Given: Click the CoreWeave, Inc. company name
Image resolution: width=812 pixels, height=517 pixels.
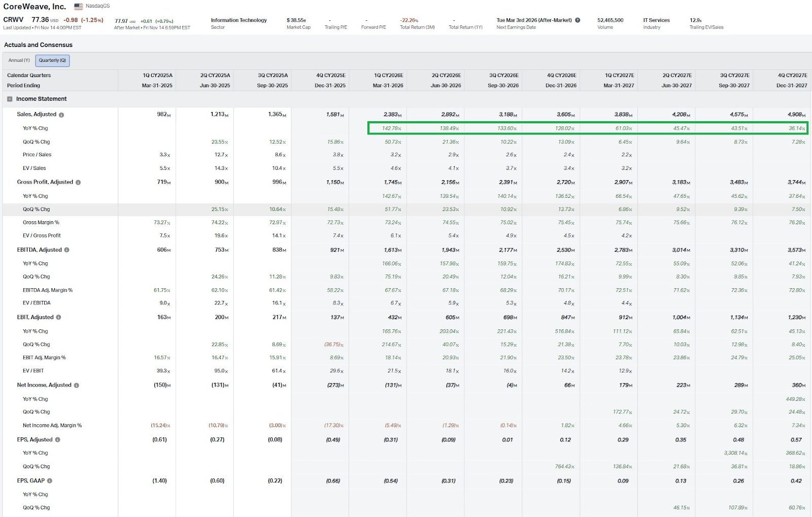Looking at the screenshot, I should [x=35, y=7].
